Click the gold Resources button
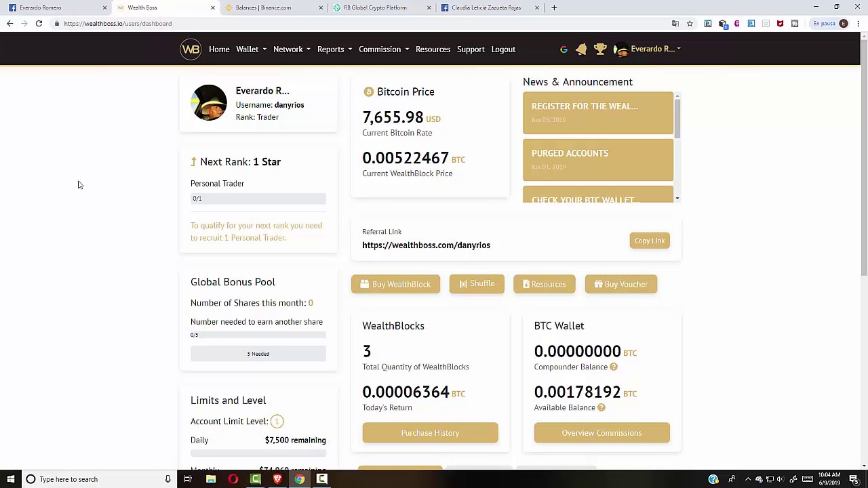 pyautogui.click(x=545, y=284)
